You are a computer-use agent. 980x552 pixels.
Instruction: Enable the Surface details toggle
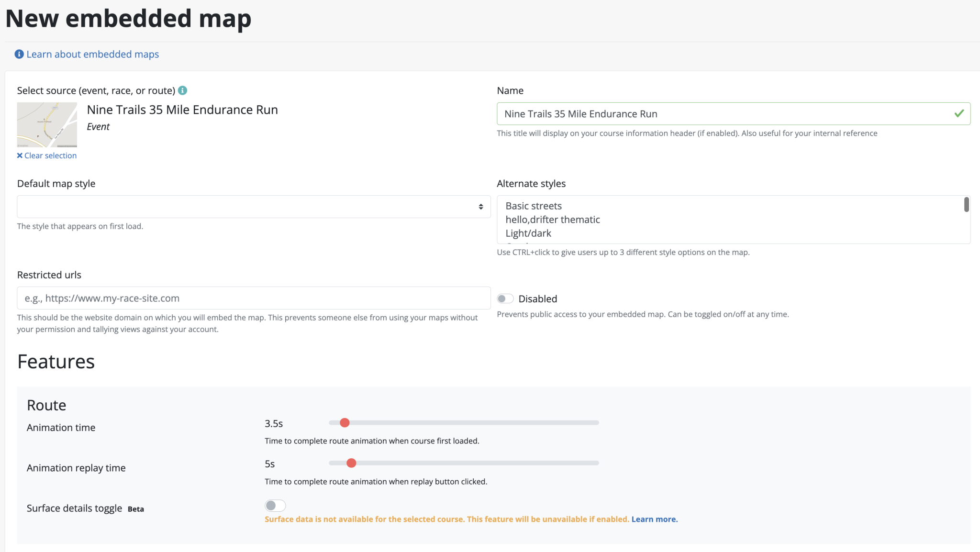[x=275, y=506]
